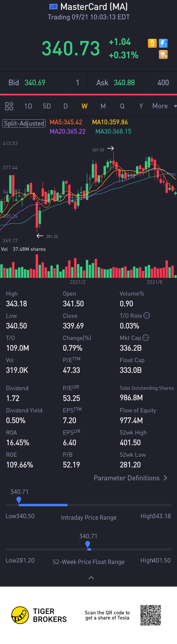Select the M monthly chart tab
The width and height of the screenshot is (177, 644).
pos(103,106)
